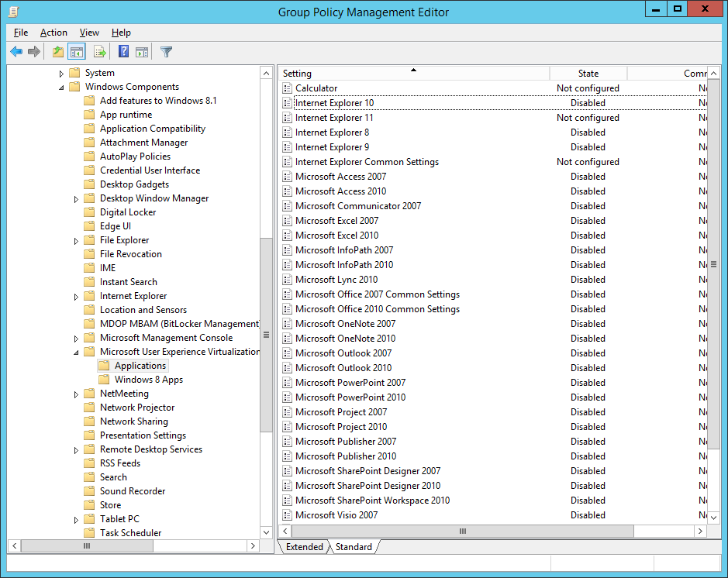Click the Microsoft Outlook 2010 setting icon

pyautogui.click(x=288, y=368)
